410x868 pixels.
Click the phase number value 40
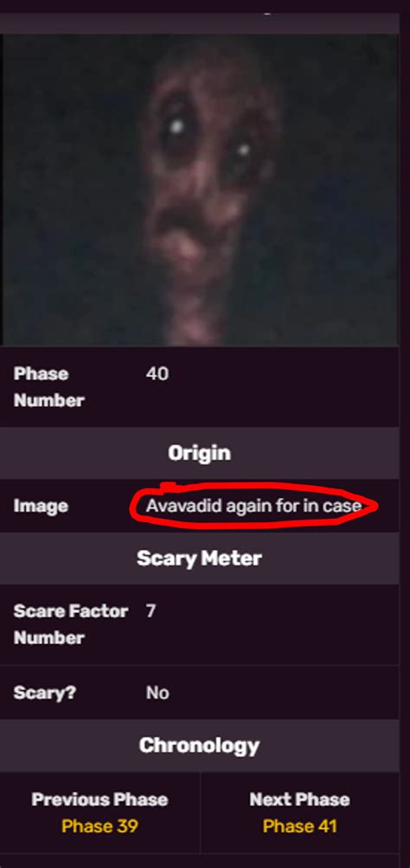point(157,374)
